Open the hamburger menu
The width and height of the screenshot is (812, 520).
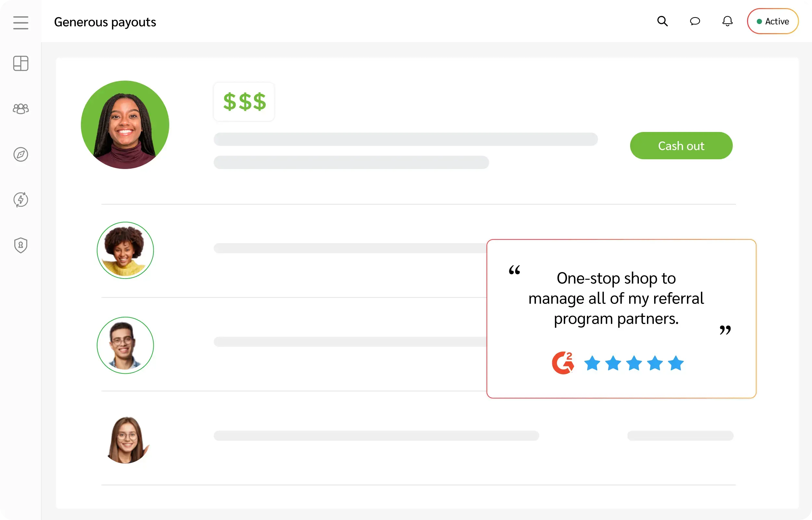tap(20, 23)
